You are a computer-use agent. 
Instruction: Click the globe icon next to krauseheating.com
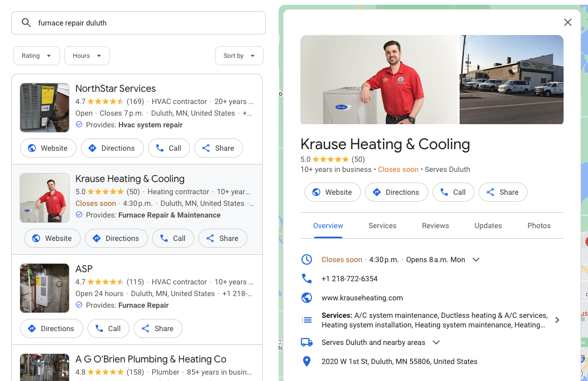[306, 298]
